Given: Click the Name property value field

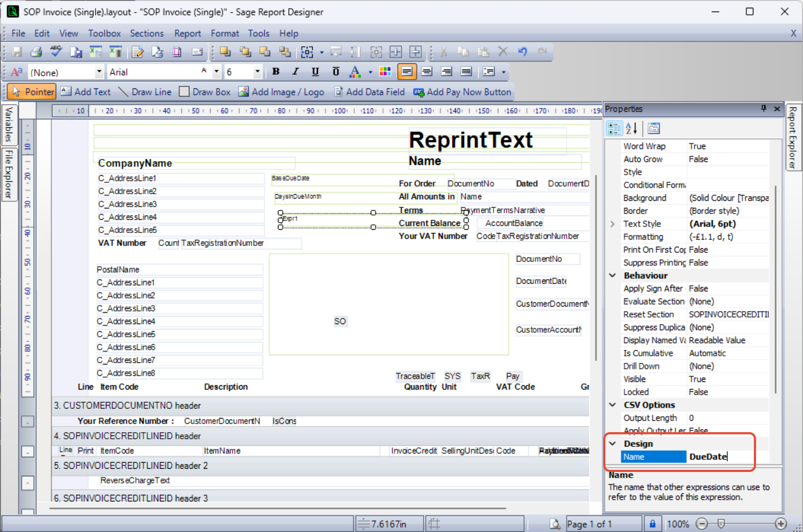Looking at the screenshot, I should point(728,457).
